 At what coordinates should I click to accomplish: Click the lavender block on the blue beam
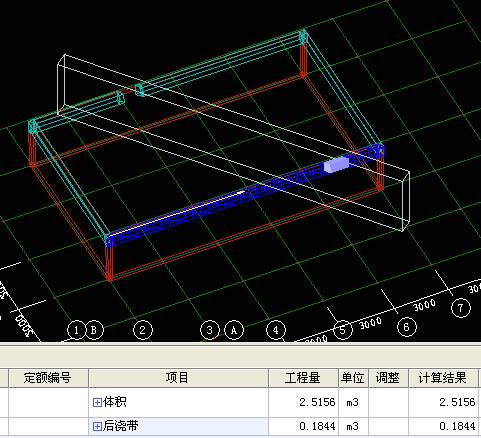[336, 165]
